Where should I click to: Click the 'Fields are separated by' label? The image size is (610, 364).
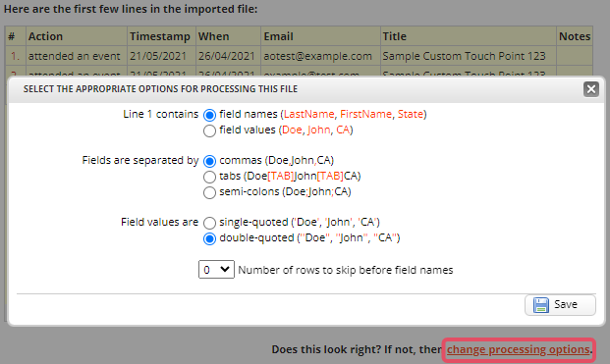click(x=140, y=161)
